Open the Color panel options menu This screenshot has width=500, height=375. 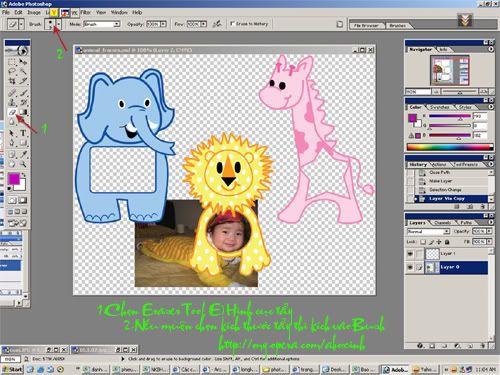(491, 107)
